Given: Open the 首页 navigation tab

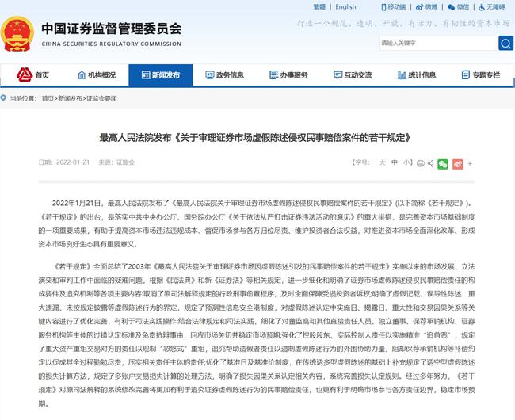Looking at the screenshot, I should click(32, 75).
